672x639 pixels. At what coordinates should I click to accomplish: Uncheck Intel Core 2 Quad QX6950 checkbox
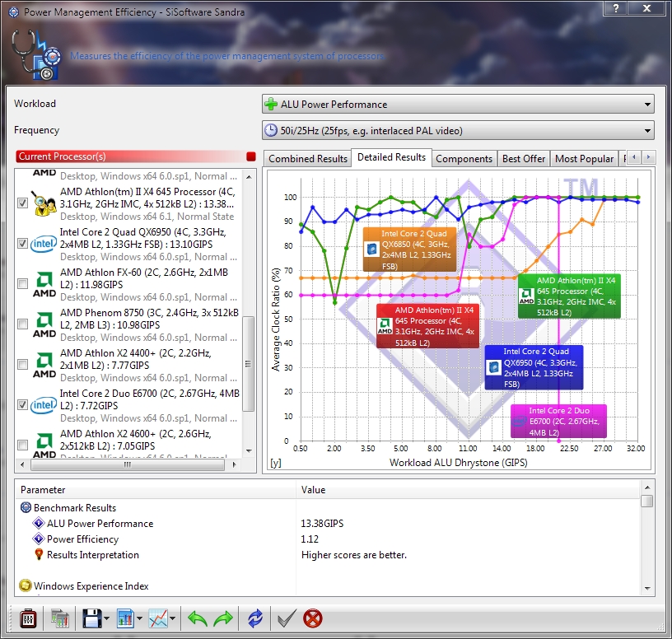(x=23, y=244)
